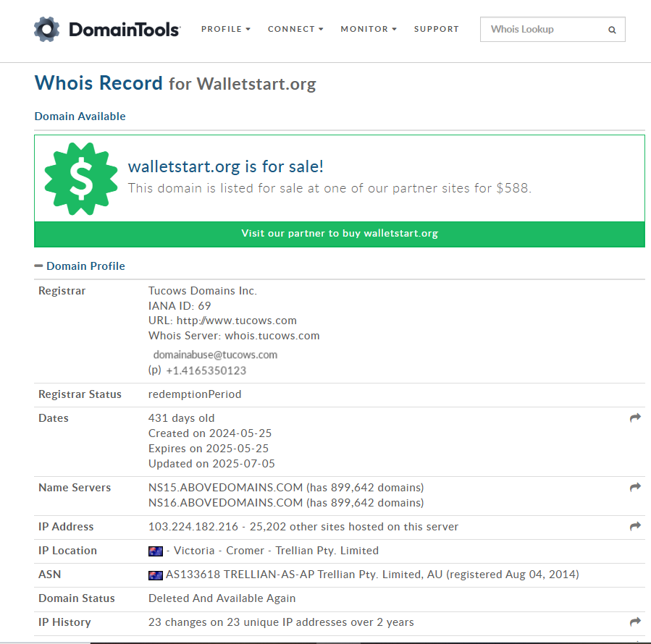The height and width of the screenshot is (644, 651).
Task: Click the DomainTools wordmark
Action: (125, 30)
